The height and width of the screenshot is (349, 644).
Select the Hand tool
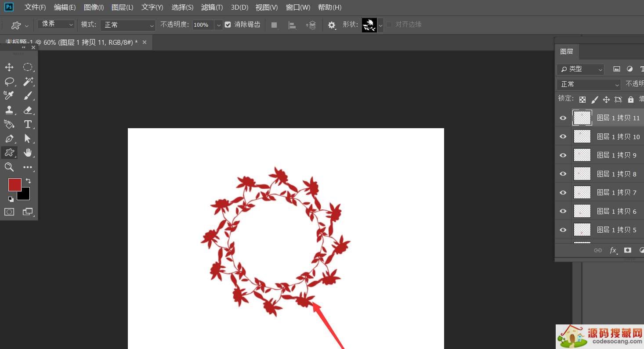(28, 153)
